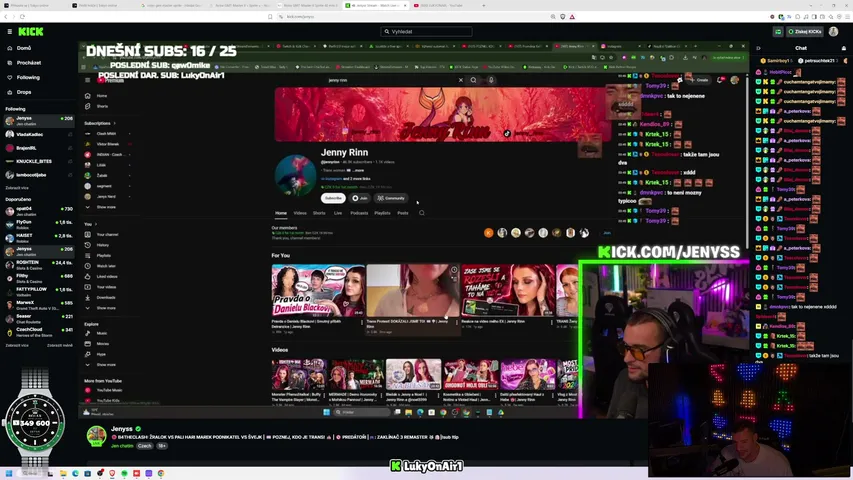Viewport: 853px width, 480px height.
Task: Expand the You section chevron
Action: (x=96, y=224)
